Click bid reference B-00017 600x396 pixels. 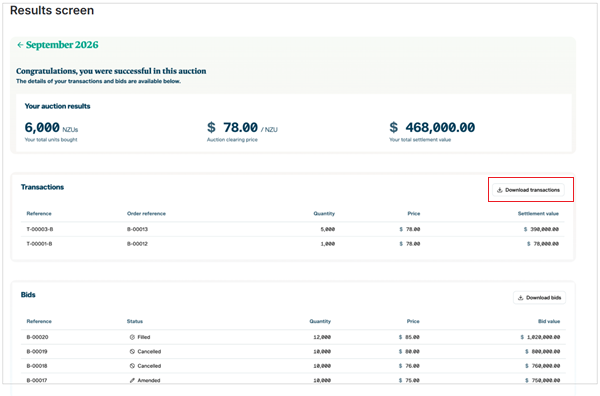point(37,381)
